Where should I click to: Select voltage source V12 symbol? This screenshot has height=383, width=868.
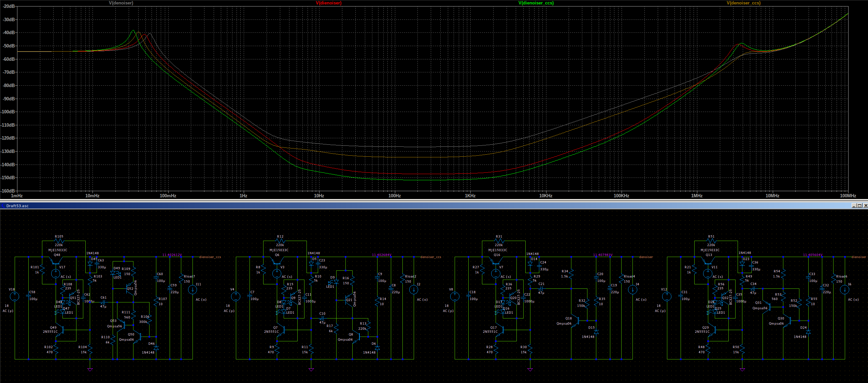[667, 296]
